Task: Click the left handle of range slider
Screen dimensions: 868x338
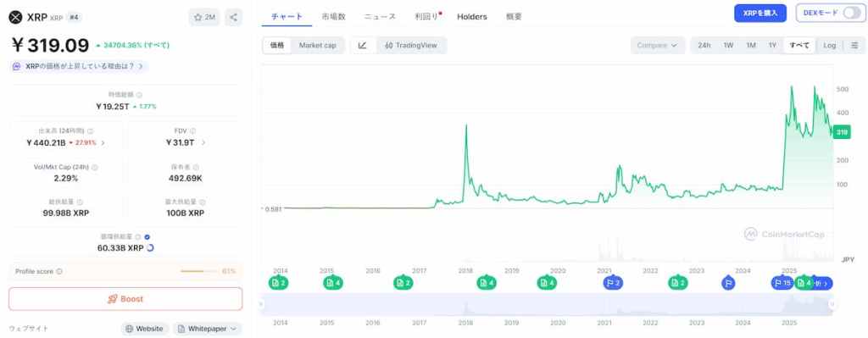Action: click(261, 304)
